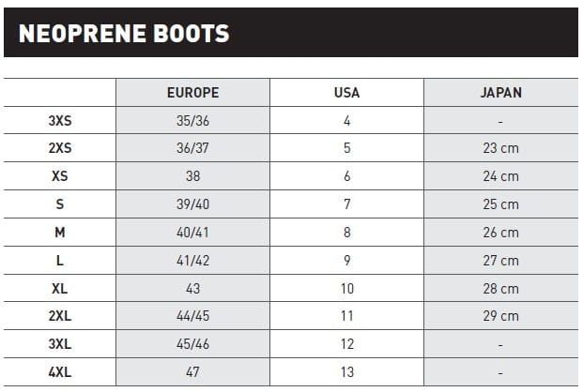Viewport: 583px width, 392px height.
Task: Select the XL size row label
Action: tap(59, 289)
